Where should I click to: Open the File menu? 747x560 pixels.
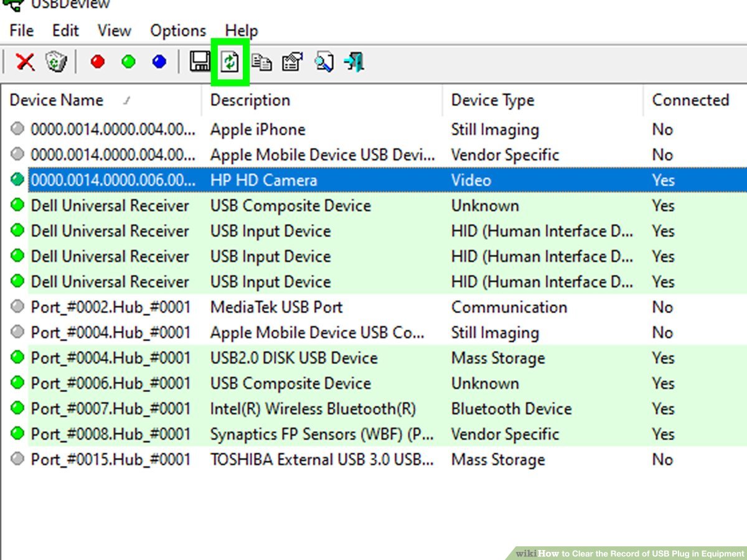tap(21, 30)
